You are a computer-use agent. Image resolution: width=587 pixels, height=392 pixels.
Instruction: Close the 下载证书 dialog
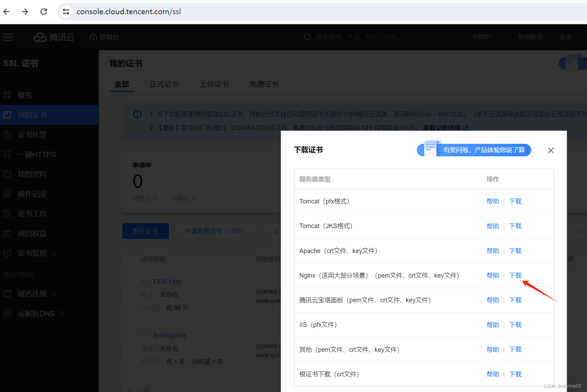point(551,150)
